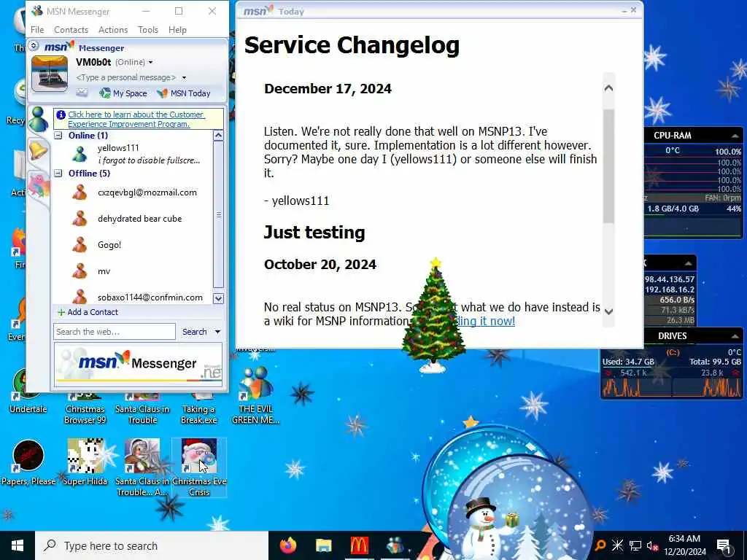
Task: Open the e-mail inbox envelope icon
Action: pyautogui.click(x=82, y=93)
